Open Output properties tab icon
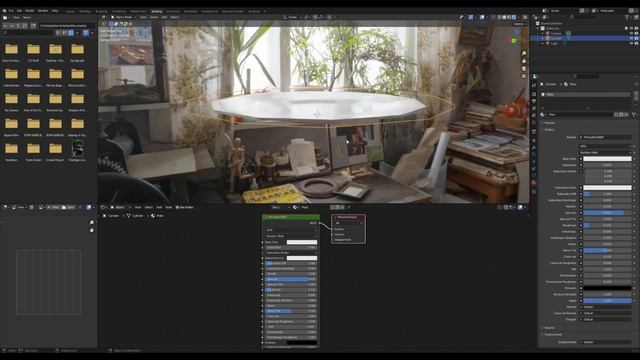 [x=534, y=101]
